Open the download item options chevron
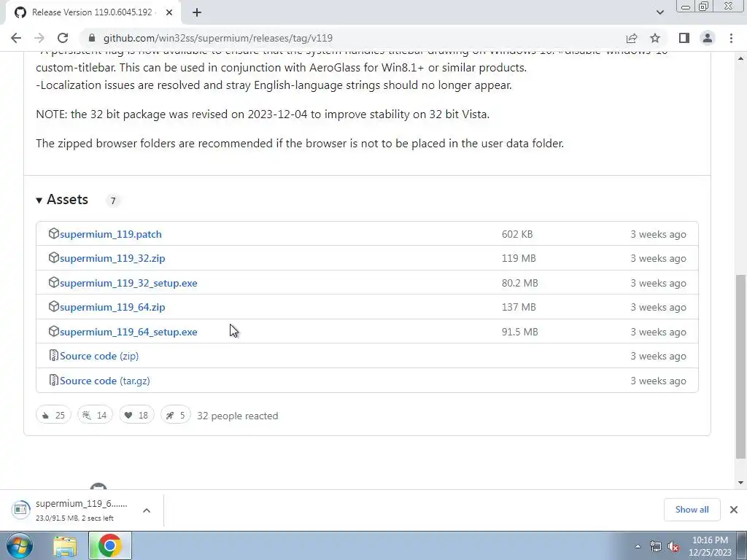Image resolution: width=747 pixels, height=560 pixels. coord(147,510)
